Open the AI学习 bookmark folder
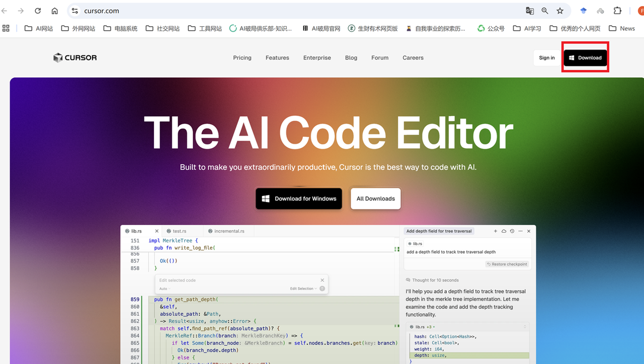Viewport: 644px width, 364px height. click(x=527, y=28)
